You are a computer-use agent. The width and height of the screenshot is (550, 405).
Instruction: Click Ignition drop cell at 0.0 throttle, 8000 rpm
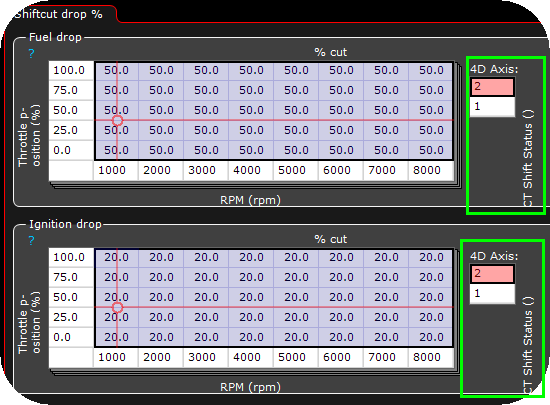431,337
